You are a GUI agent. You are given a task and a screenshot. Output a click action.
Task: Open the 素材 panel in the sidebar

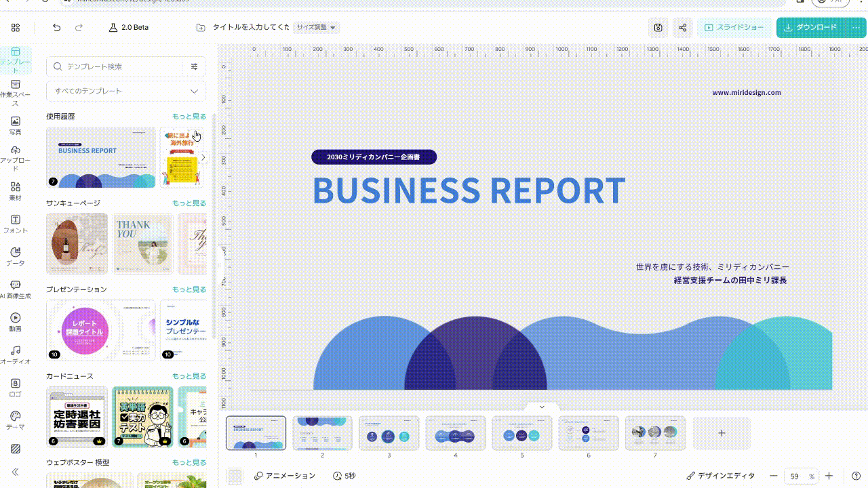point(16,190)
